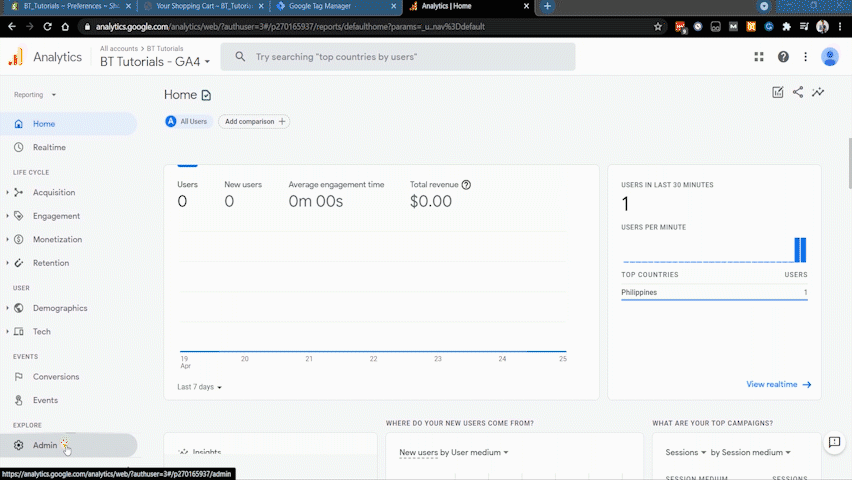Image resolution: width=852 pixels, height=480 pixels.
Task: Click the Conversions flag icon
Action: [18, 377]
